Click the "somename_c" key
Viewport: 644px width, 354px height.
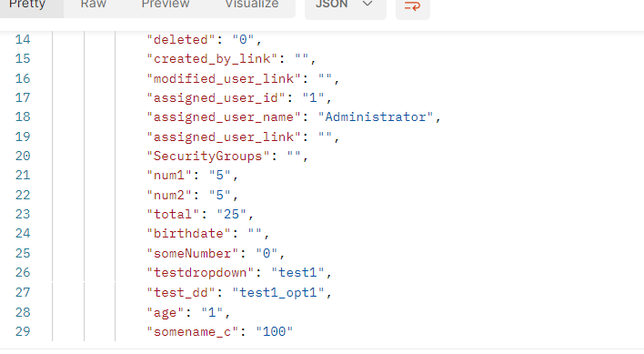pos(193,331)
